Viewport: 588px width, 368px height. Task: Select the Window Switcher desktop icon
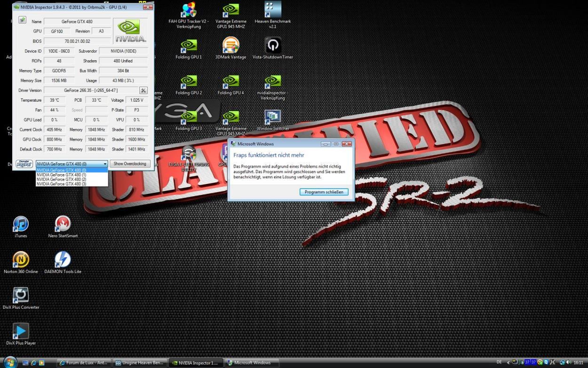273,120
